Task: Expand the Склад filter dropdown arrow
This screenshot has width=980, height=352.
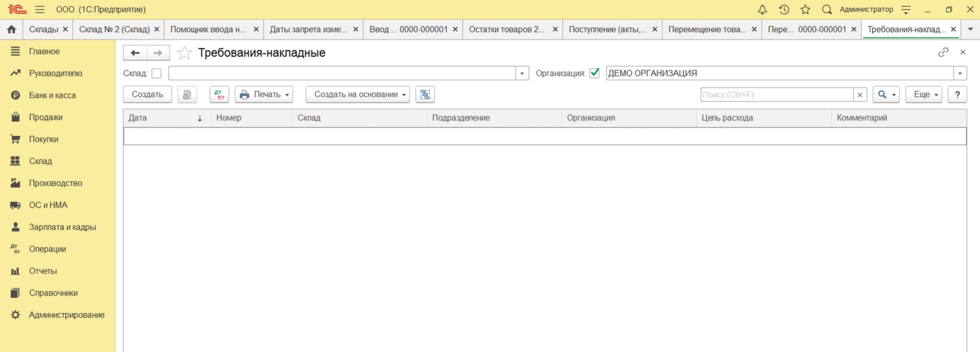Action: tap(522, 73)
